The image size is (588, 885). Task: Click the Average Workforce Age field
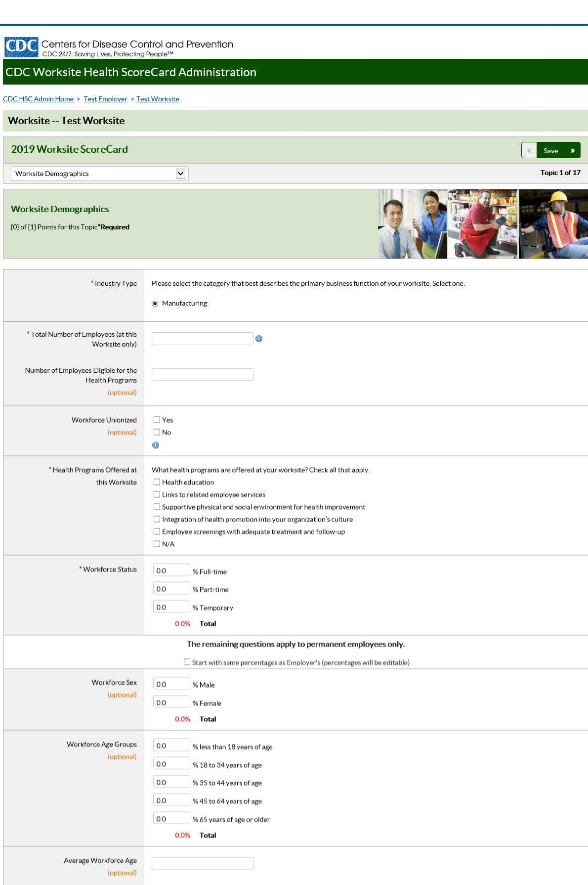point(202,863)
